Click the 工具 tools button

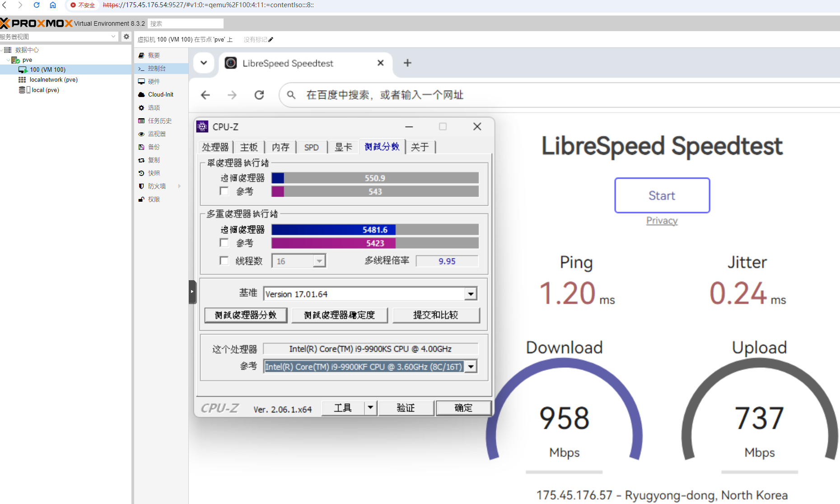pos(343,408)
